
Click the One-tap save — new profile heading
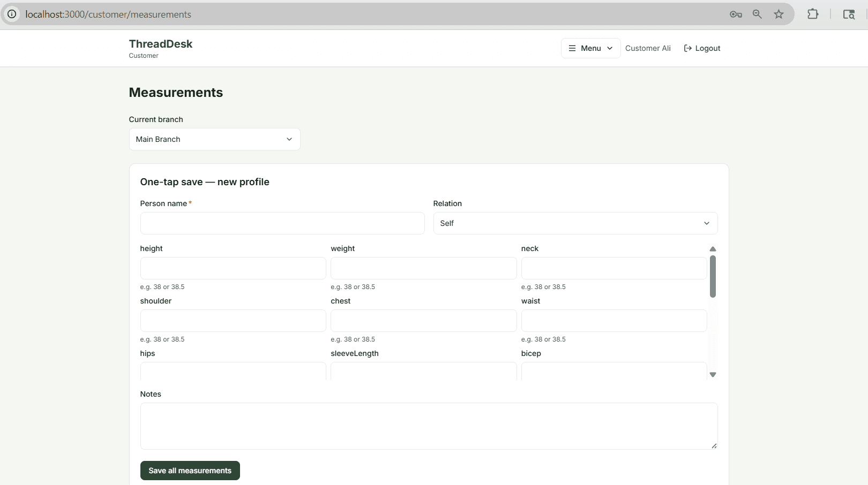(205, 182)
